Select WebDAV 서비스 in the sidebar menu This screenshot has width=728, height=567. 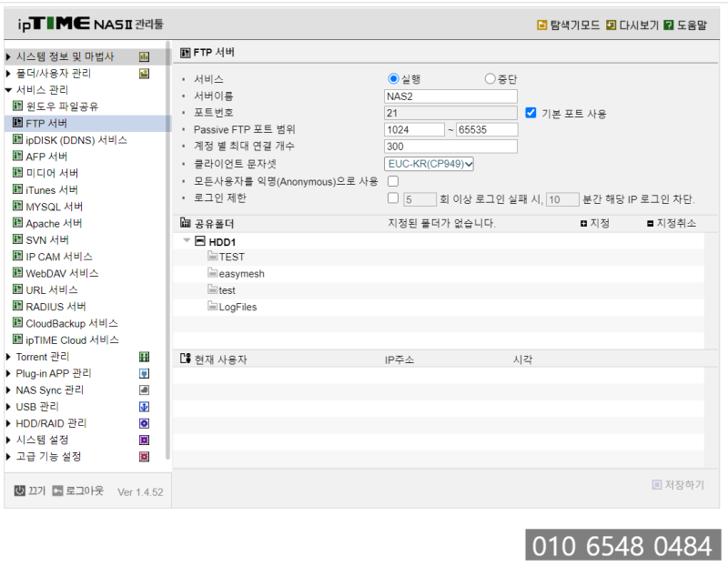tap(60, 273)
